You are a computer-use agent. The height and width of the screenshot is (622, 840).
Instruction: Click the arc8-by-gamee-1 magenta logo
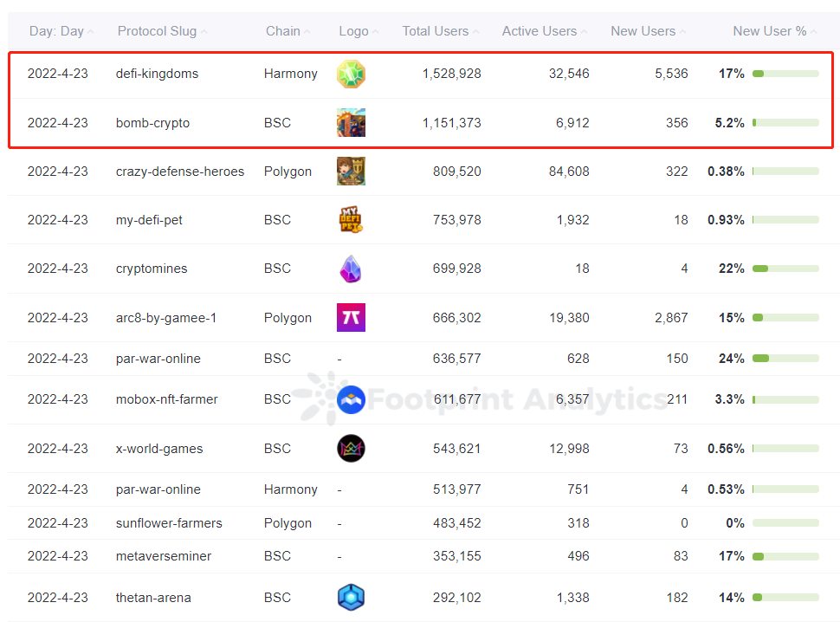[351, 318]
